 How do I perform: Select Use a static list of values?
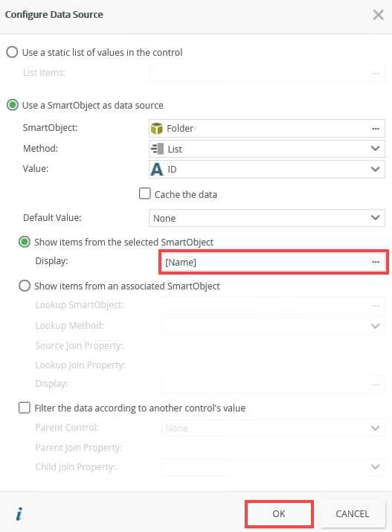coord(12,52)
